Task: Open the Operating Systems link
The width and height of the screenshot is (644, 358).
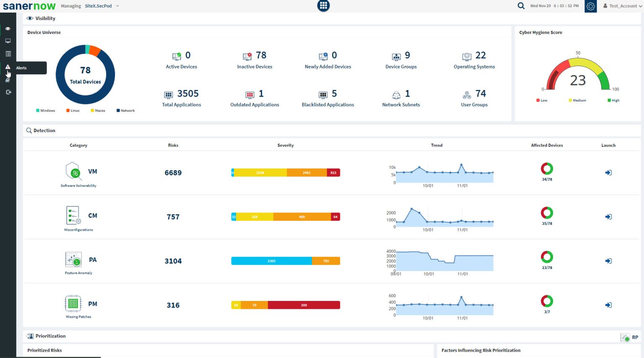Action: pyautogui.click(x=474, y=67)
